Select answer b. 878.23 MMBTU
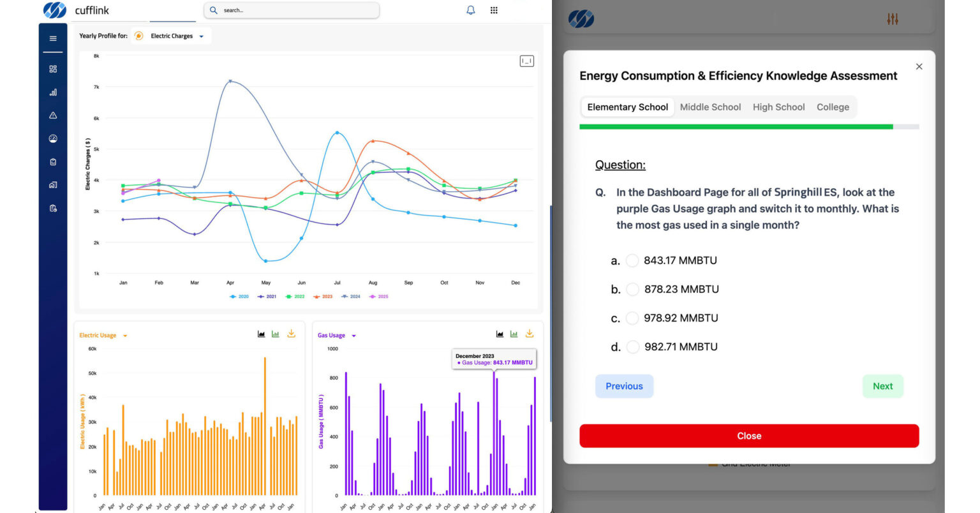Viewport: 980px width, 513px height. [x=632, y=289]
